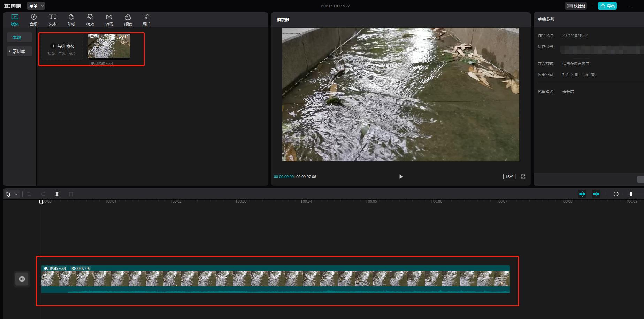This screenshot has width=644, height=319.
Task: Open the 滤镜 (Filters) panel
Action: click(128, 20)
